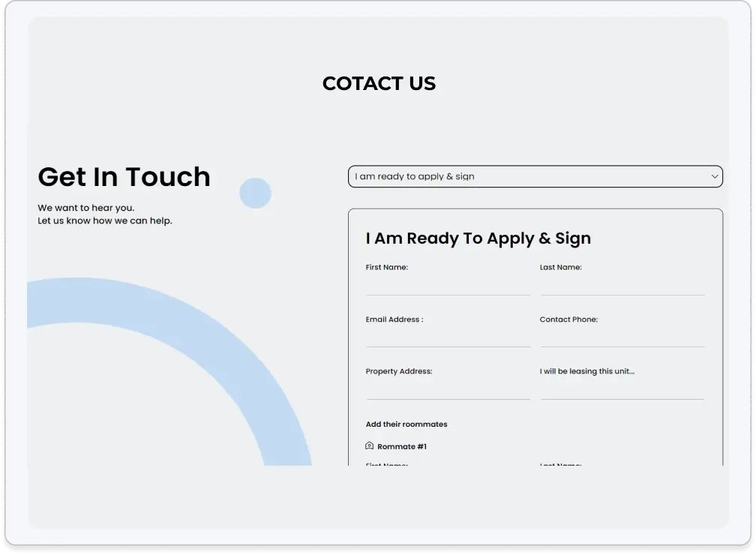756x555 pixels.
Task: Click the 'COTACT US' page title
Action: point(379,83)
